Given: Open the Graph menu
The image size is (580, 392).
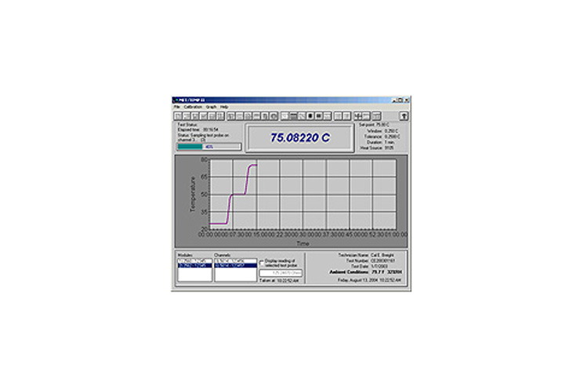Looking at the screenshot, I should [x=211, y=107].
